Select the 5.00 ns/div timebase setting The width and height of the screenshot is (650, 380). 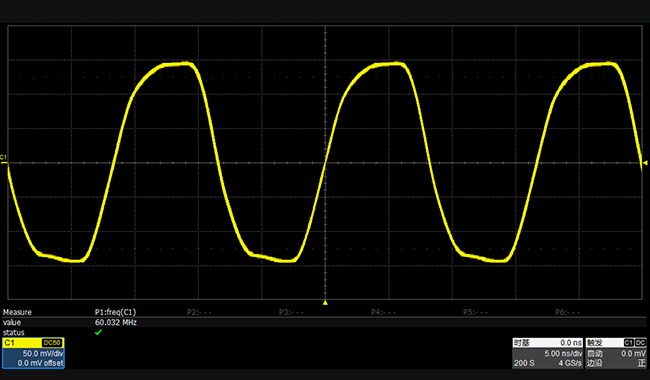[563, 353]
